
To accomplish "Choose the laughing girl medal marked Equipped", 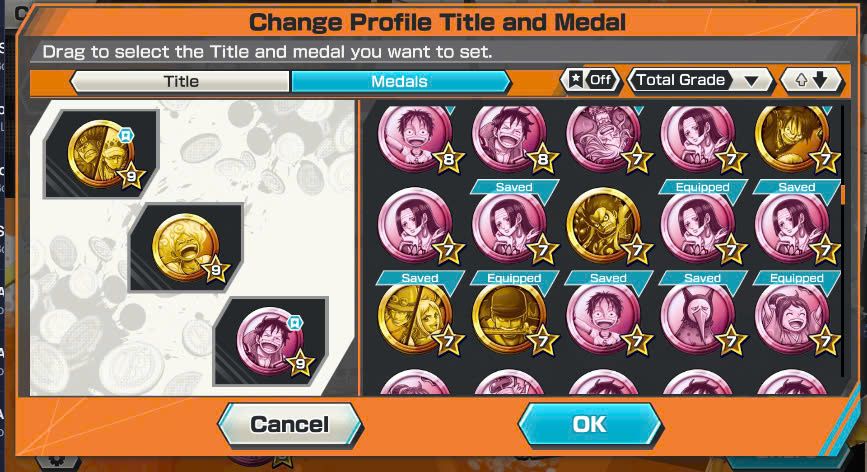I will pyautogui.click(x=792, y=318).
